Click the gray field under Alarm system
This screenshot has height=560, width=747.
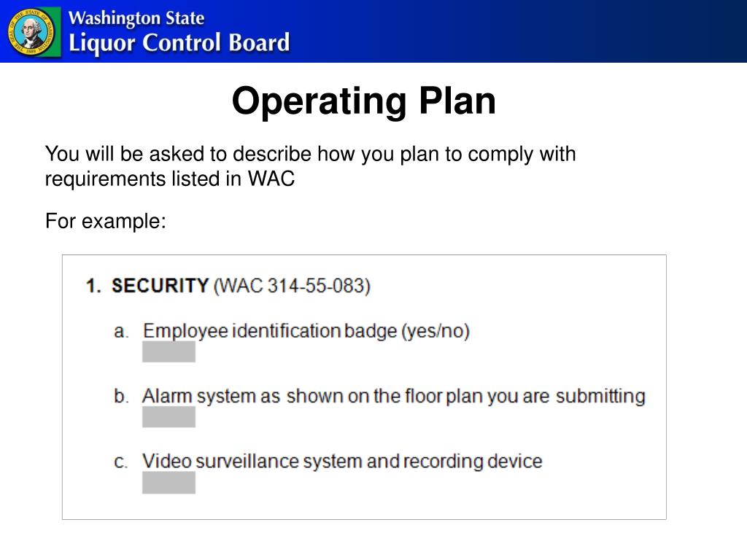pos(169,416)
